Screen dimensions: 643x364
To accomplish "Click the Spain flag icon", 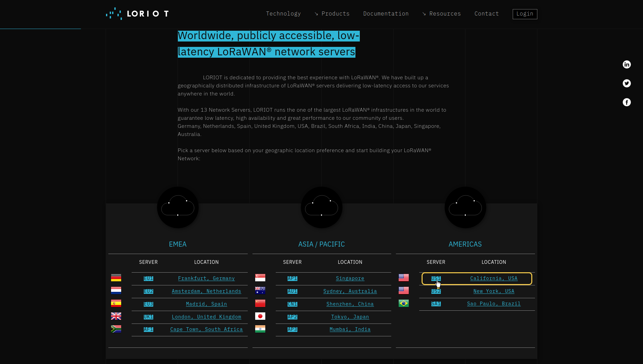I will coord(116,303).
